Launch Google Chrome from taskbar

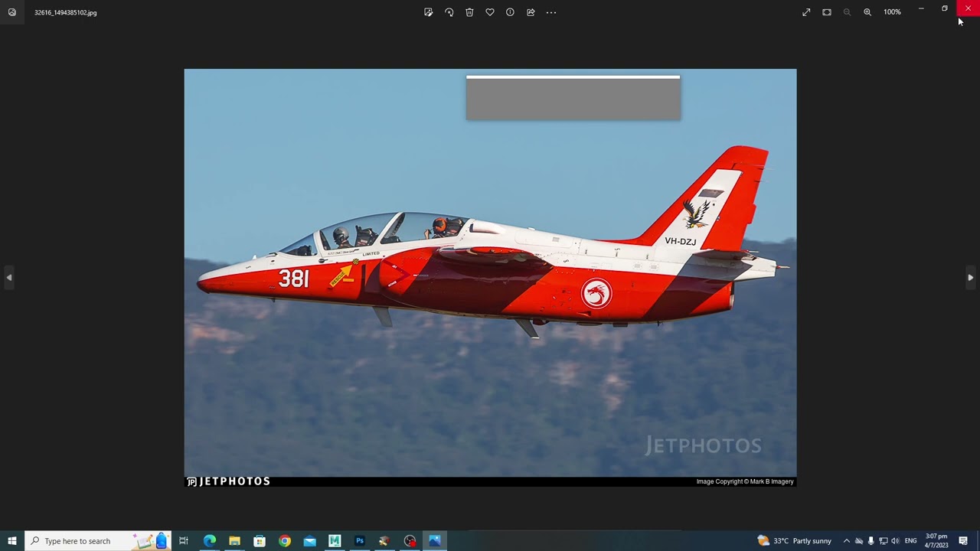tap(285, 541)
